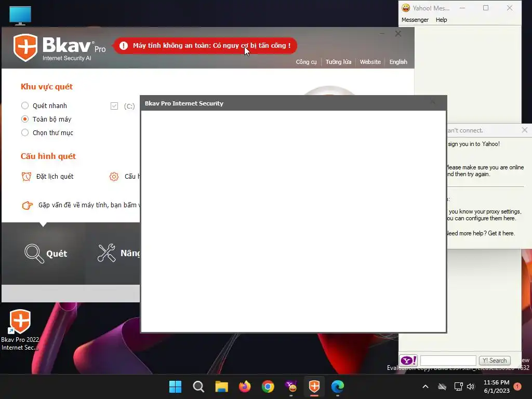Click the Gặp vấn đề về máy tính text
The height and width of the screenshot is (399, 532).
[89, 205]
